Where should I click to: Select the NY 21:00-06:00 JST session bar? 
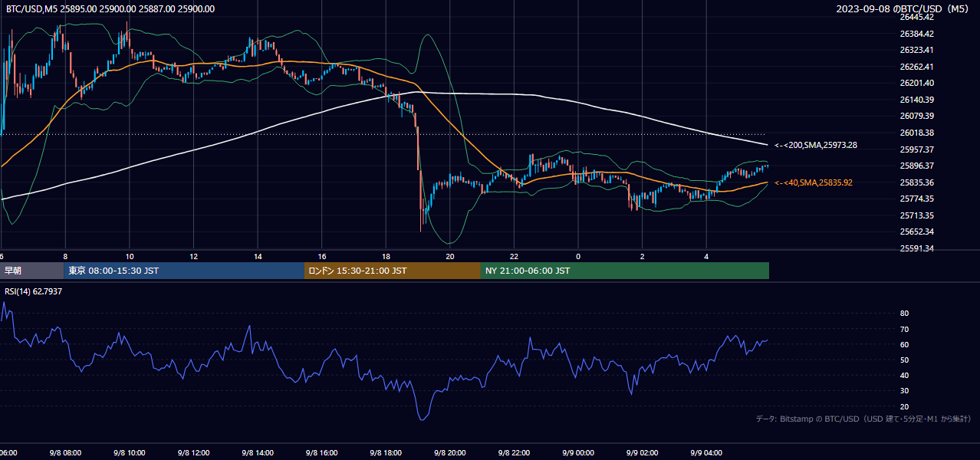click(x=625, y=271)
